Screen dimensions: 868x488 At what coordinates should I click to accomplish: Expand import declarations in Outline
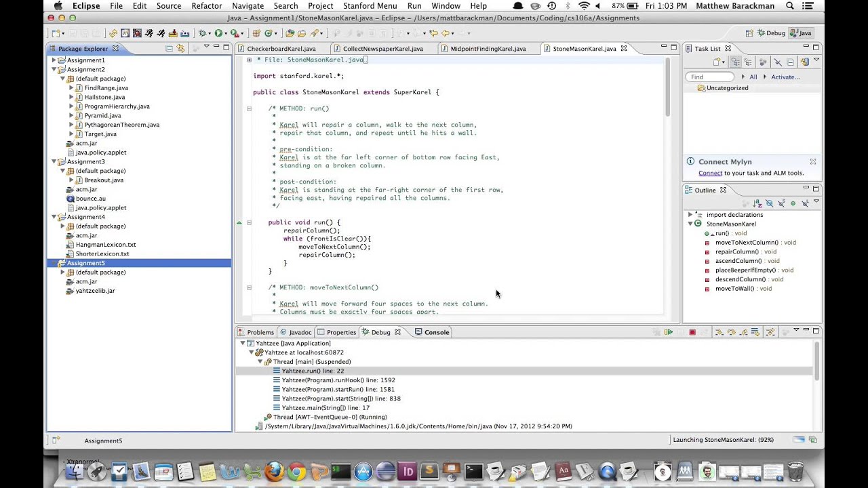coord(690,215)
